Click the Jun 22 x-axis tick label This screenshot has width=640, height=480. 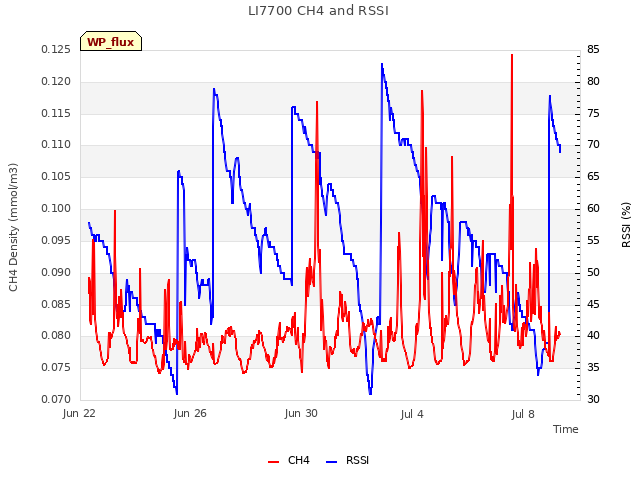tap(79, 413)
